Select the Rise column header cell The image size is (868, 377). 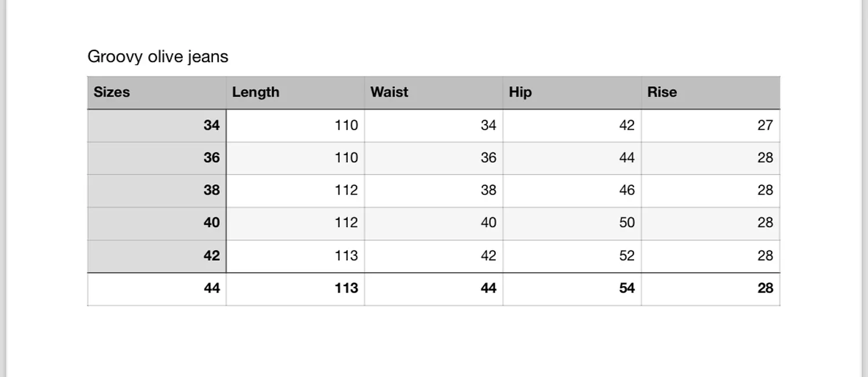[711, 93]
